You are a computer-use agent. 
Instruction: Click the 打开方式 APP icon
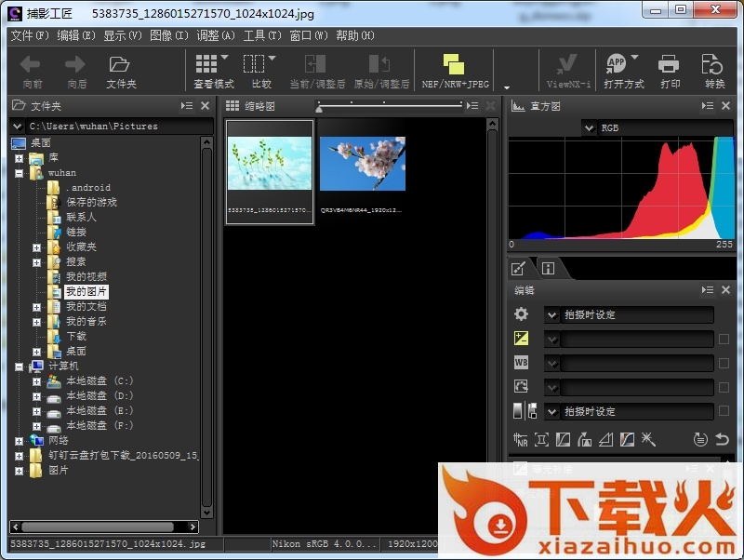pos(616,63)
